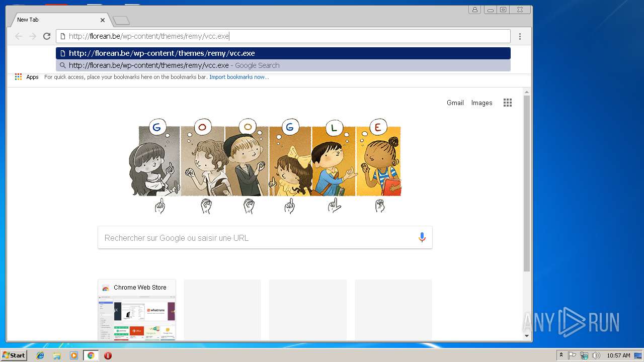Click the 10:57 AM clock
Image resolution: width=644 pixels, height=362 pixels.
(x=618, y=355)
